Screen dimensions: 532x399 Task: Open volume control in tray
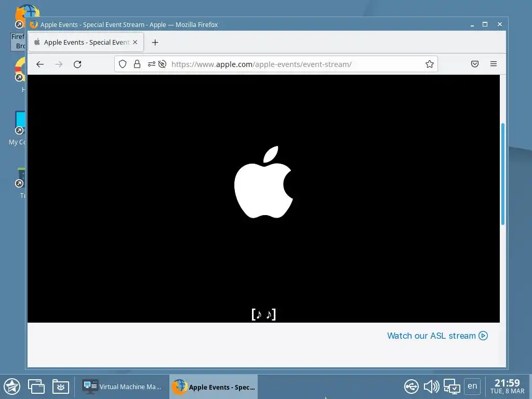(431, 387)
